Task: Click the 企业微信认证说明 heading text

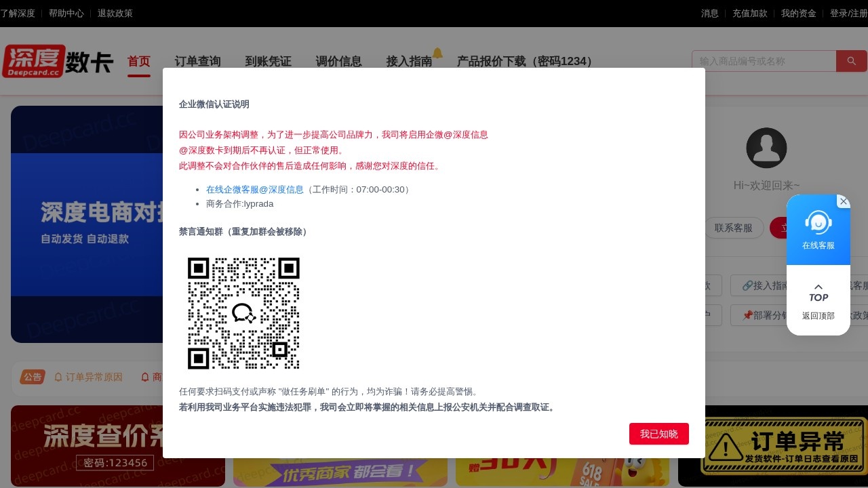Action: (x=214, y=104)
